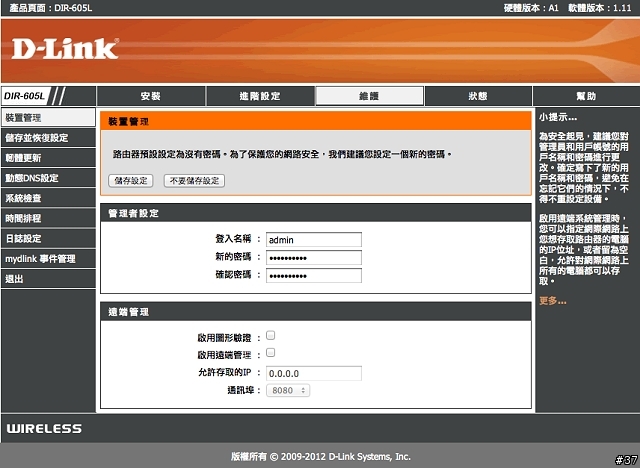Click the 小提示... heading
This screenshot has height=468, width=640.
(x=558, y=118)
